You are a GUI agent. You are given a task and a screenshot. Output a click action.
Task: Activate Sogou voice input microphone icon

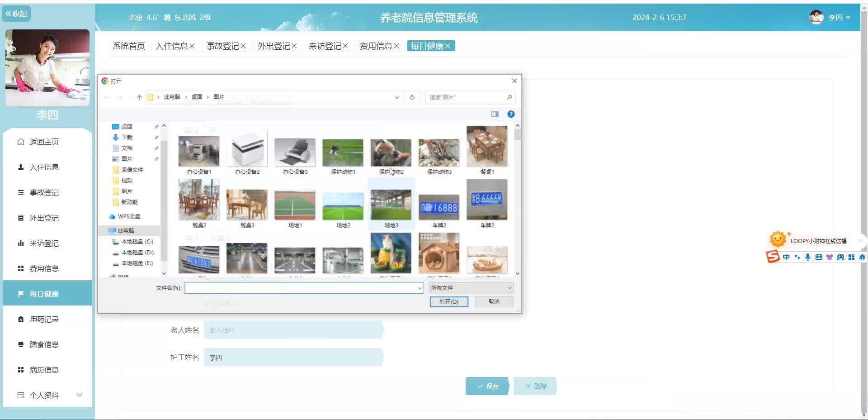click(807, 257)
